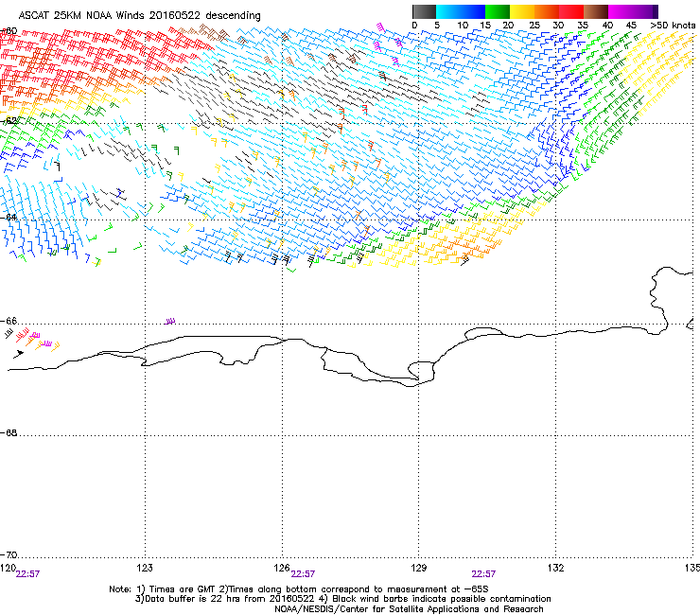Image resolution: width=700 pixels, height=615 pixels.
Task: Click the '10' legend scale number
Action: 463,26
